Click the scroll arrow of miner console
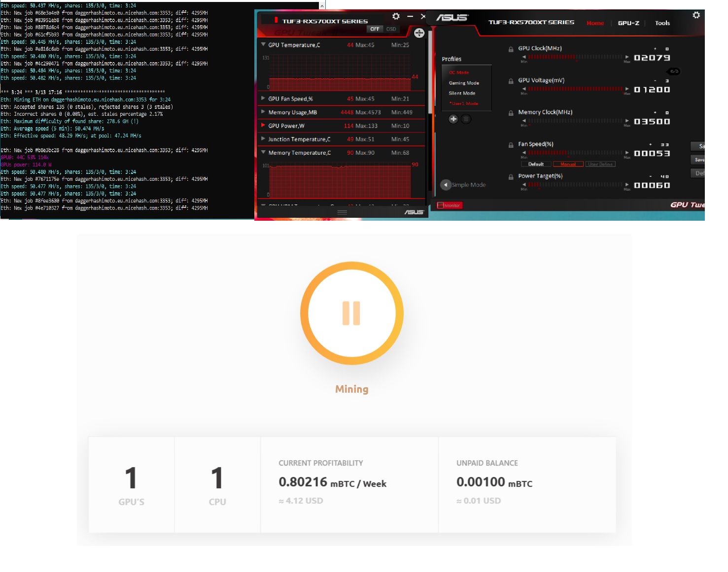This screenshot has width=728, height=572. pyautogui.click(x=322, y=5)
